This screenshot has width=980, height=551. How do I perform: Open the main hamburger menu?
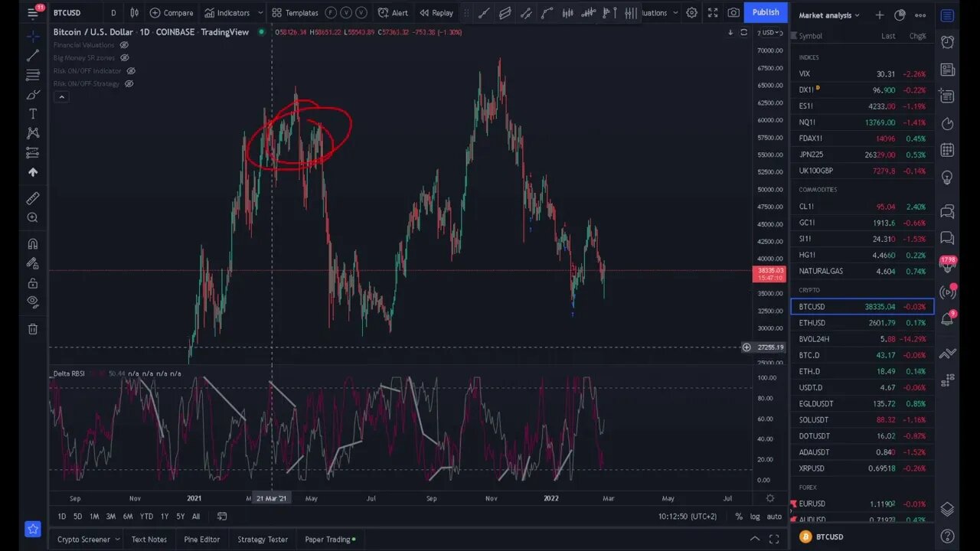point(32,12)
